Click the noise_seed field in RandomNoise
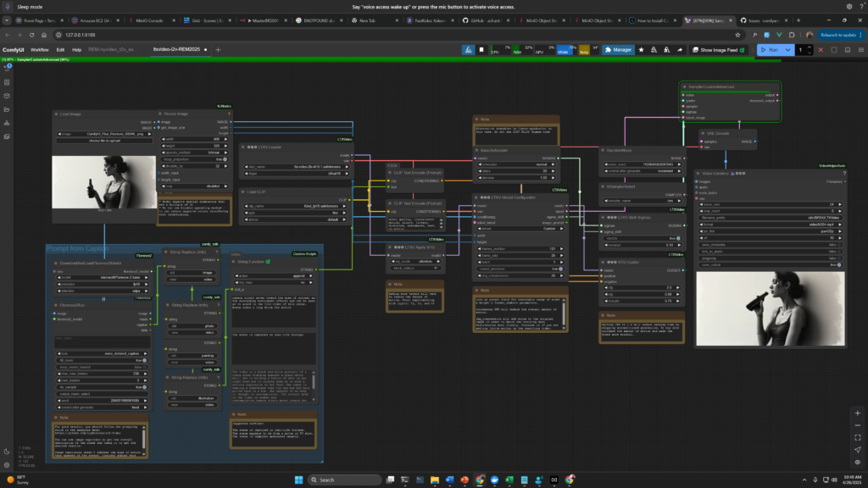The width and height of the screenshot is (868, 488). click(x=643, y=164)
